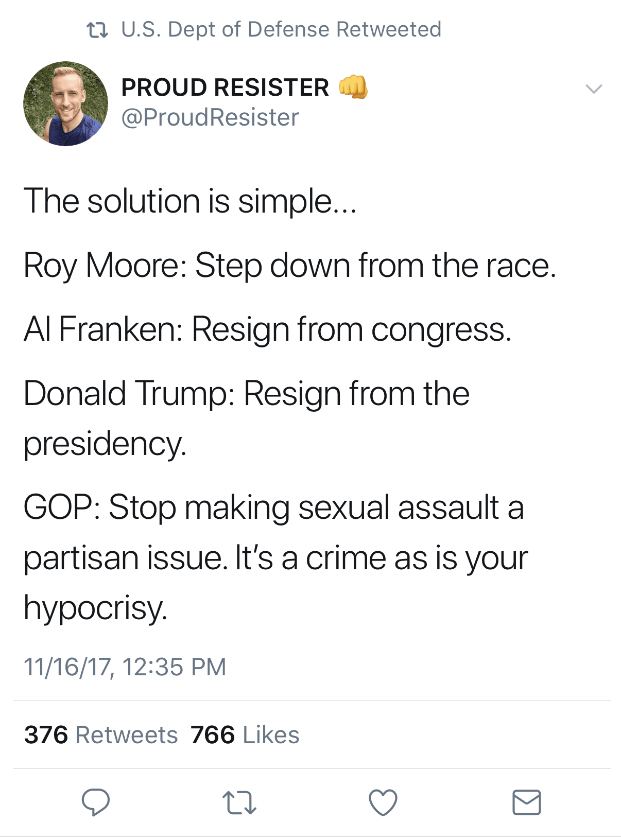The image size is (621, 840).
Task: Click the 11/16/17, 12:35 PM timestamp
Action: (125, 667)
